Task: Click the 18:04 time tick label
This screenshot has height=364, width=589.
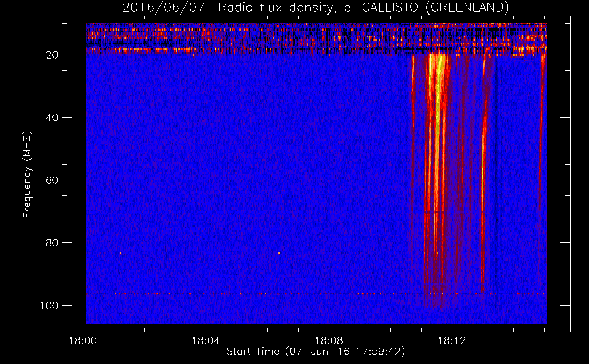Action: [206, 341]
